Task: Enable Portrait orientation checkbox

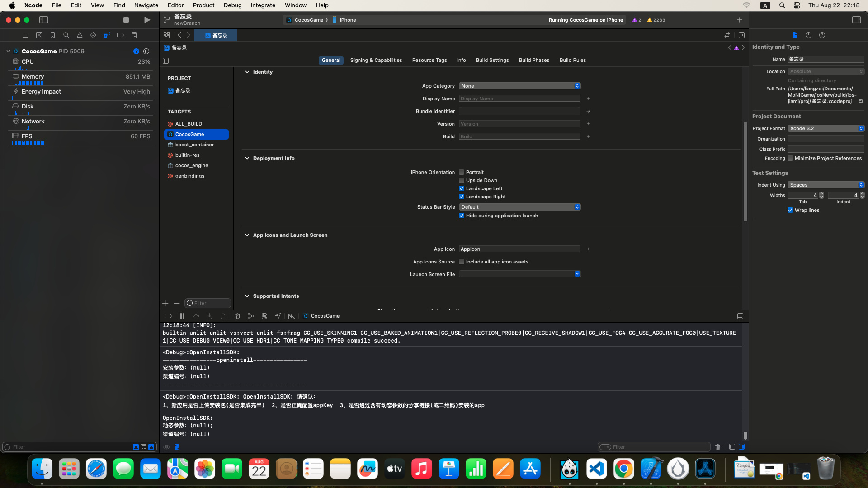Action: click(462, 172)
